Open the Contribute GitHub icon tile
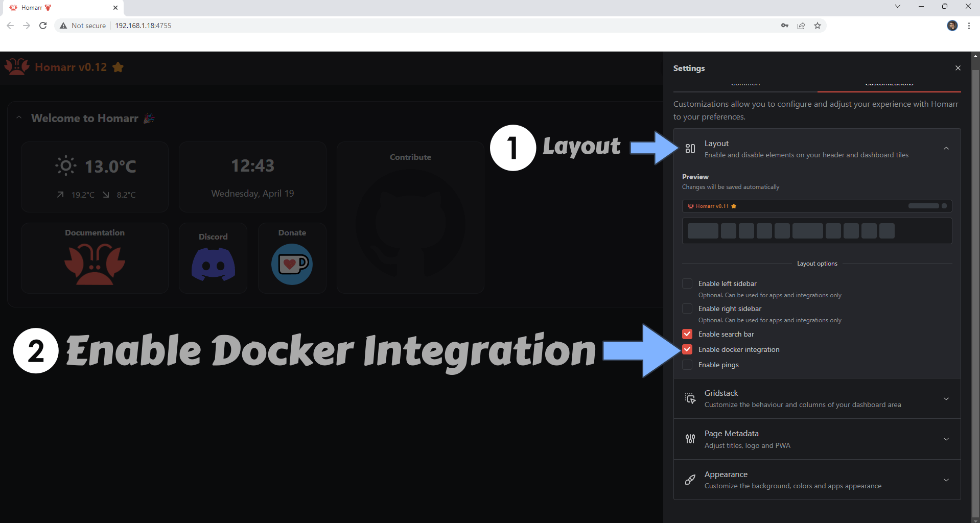980x523 pixels. point(410,223)
